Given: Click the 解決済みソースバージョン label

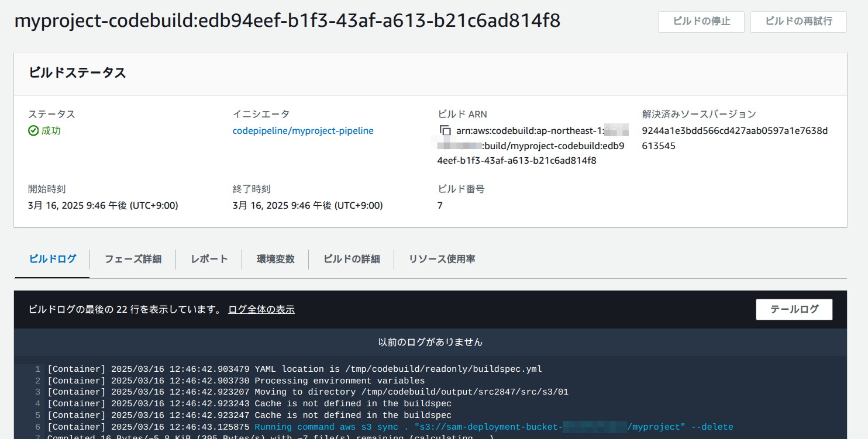Looking at the screenshot, I should tap(699, 115).
